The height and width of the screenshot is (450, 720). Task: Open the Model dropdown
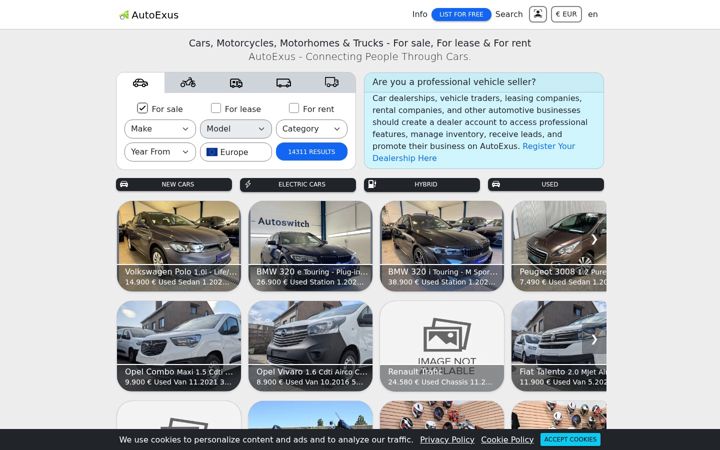(236, 129)
